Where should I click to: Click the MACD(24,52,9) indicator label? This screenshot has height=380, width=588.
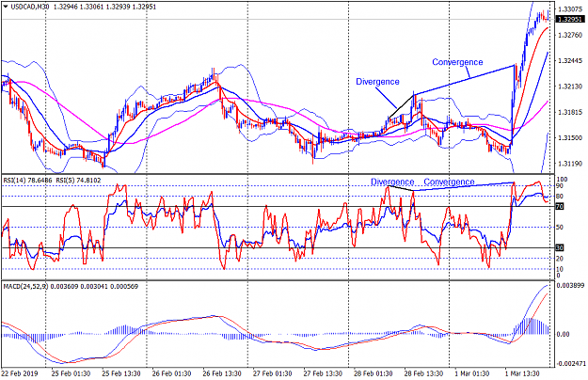tap(24, 286)
